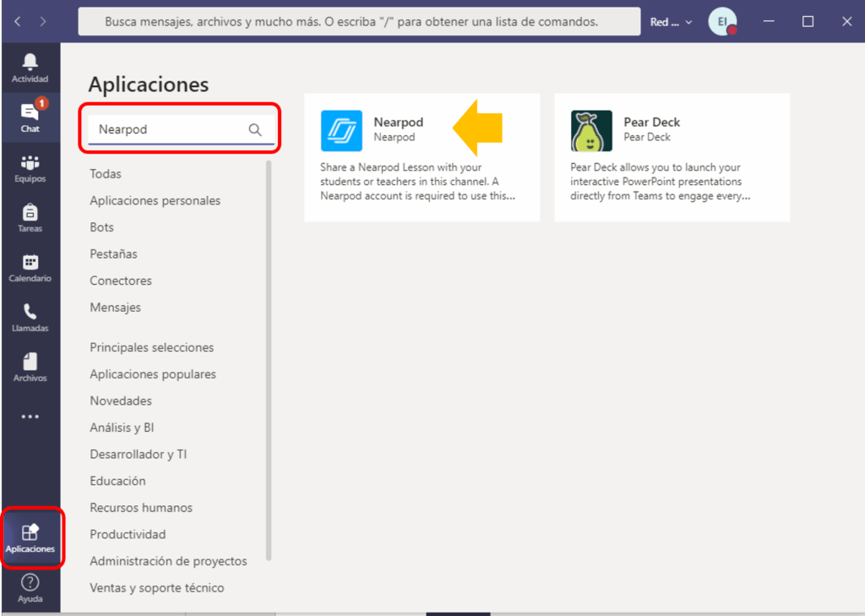Image resolution: width=865 pixels, height=616 pixels.
Task: Go to Equipos in sidebar
Action: pyautogui.click(x=30, y=166)
